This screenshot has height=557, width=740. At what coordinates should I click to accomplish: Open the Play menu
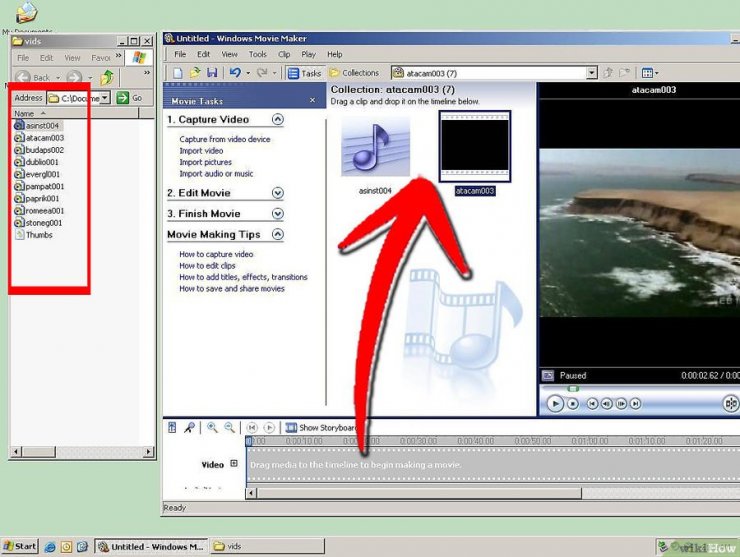tap(309, 54)
